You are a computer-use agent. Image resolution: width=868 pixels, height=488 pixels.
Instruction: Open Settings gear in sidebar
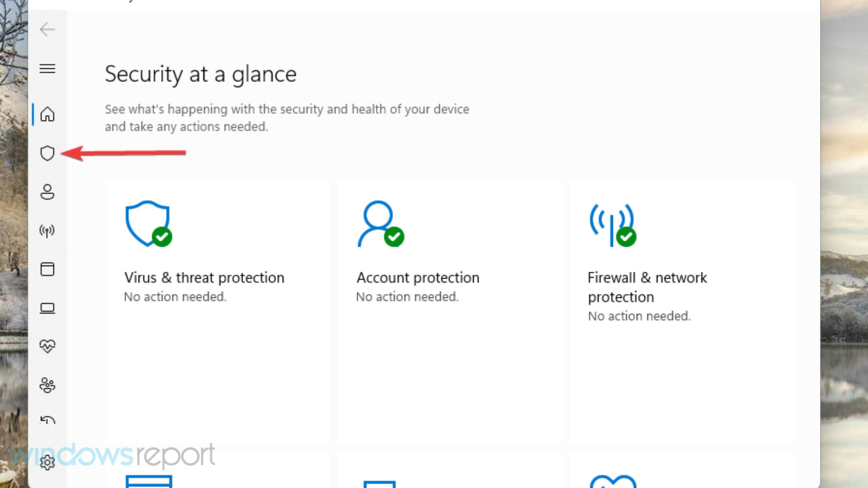[47, 462]
